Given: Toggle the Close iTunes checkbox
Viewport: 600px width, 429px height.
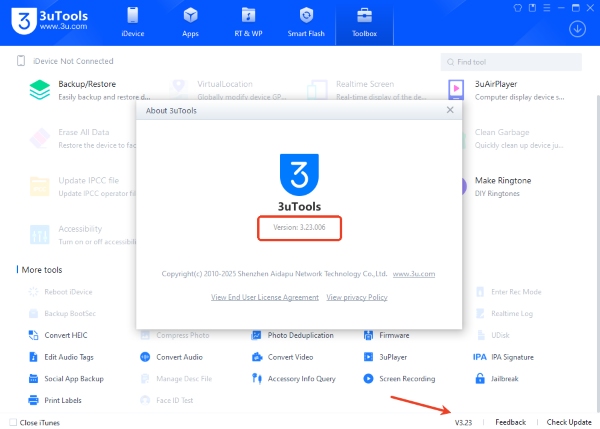Looking at the screenshot, I should [13, 422].
